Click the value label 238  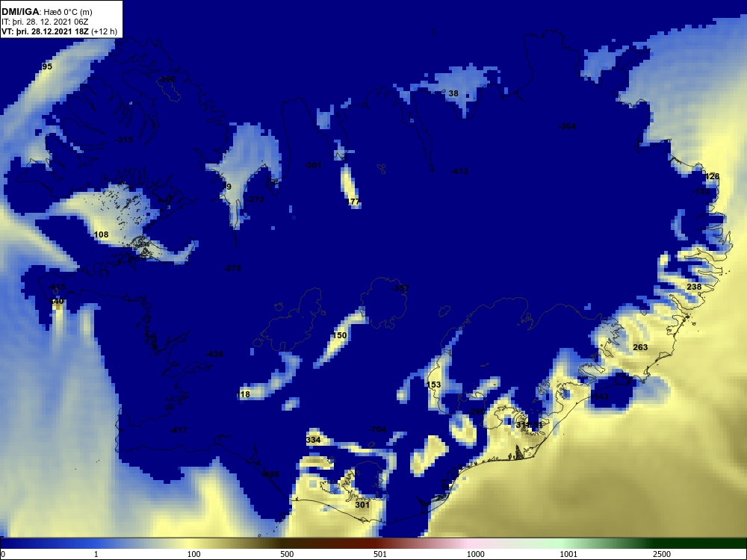tap(694, 287)
